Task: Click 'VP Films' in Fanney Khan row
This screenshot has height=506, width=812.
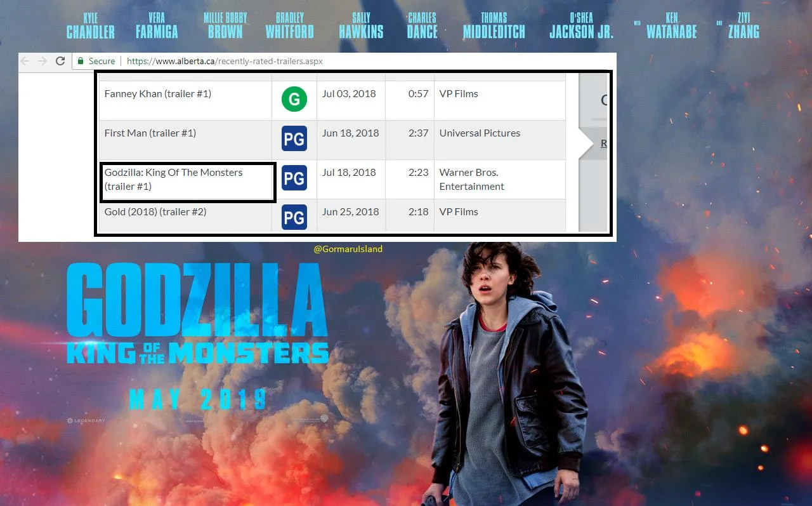Action: point(459,94)
